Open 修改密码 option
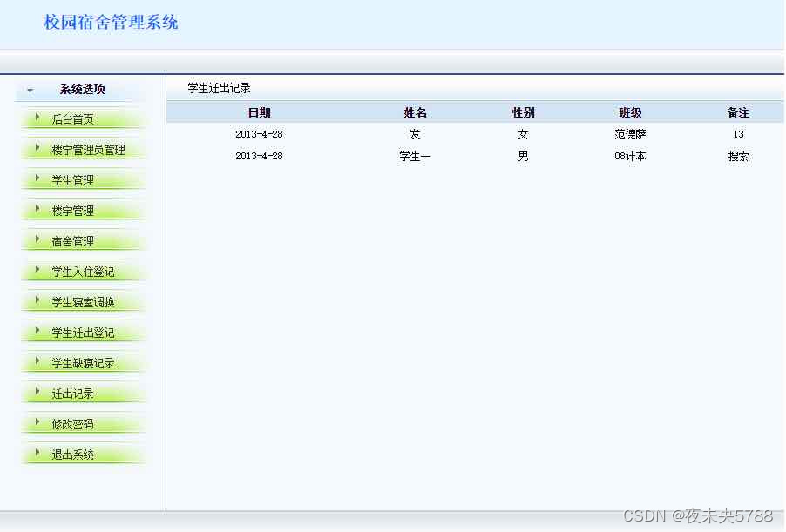 pyautogui.click(x=72, y=424)
